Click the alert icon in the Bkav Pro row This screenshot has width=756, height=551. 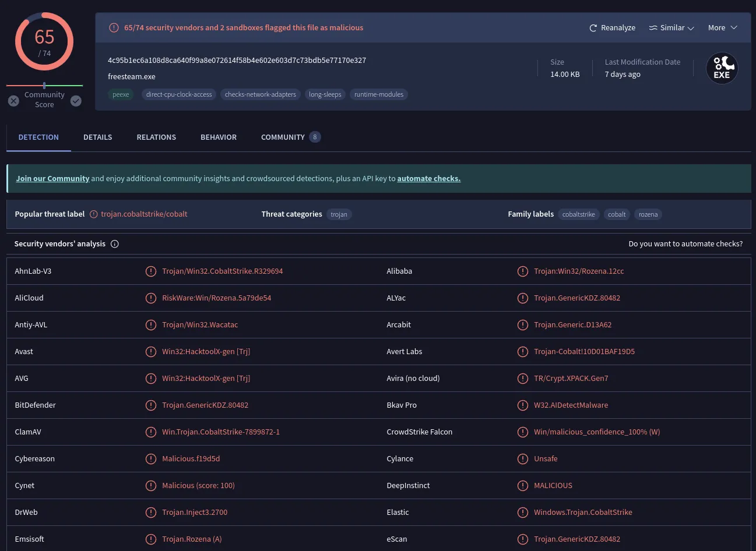tap(523, 405)
